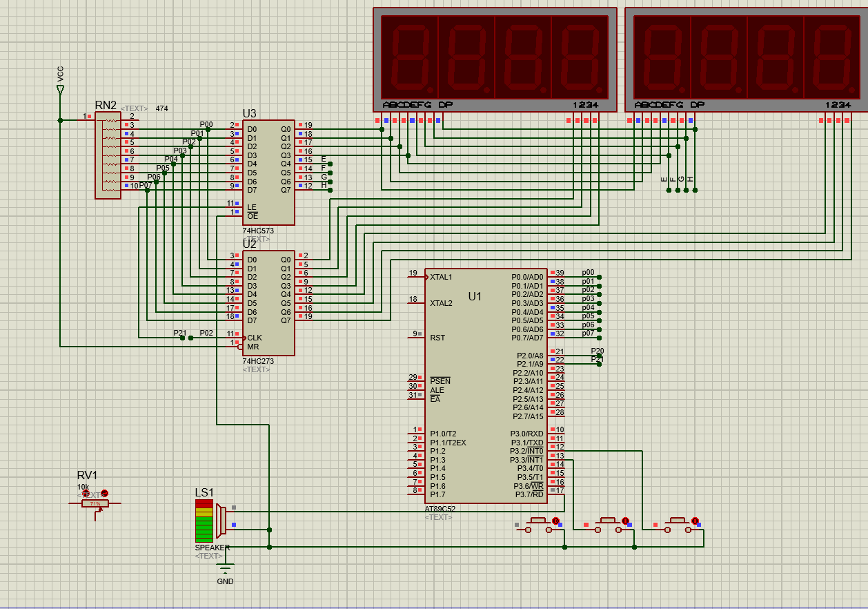Click the middle push button switch symbol
Viewport: 868px width, 609px height.
pyautogui.click(x=607, y=525)
